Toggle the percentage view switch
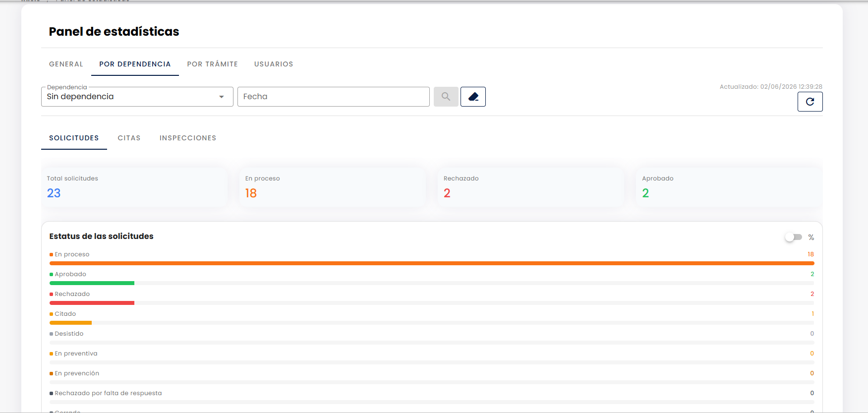 click(x=793, y=237)
